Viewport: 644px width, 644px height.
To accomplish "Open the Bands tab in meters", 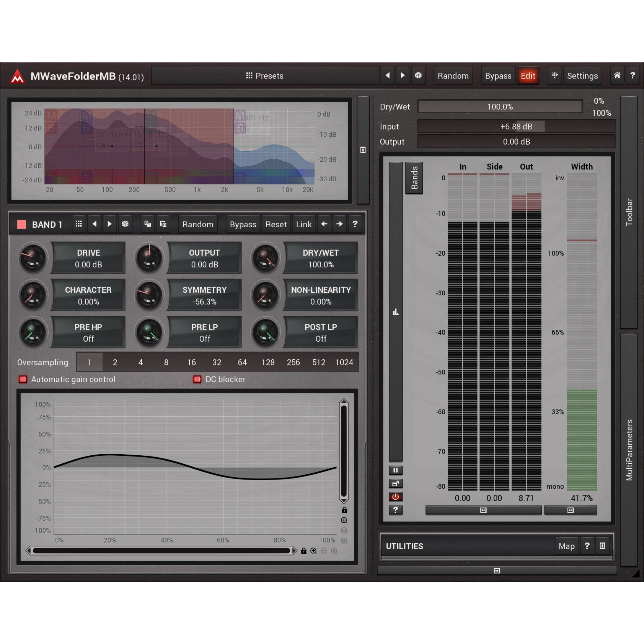I will pyautogui.click(x=414, y=178).
